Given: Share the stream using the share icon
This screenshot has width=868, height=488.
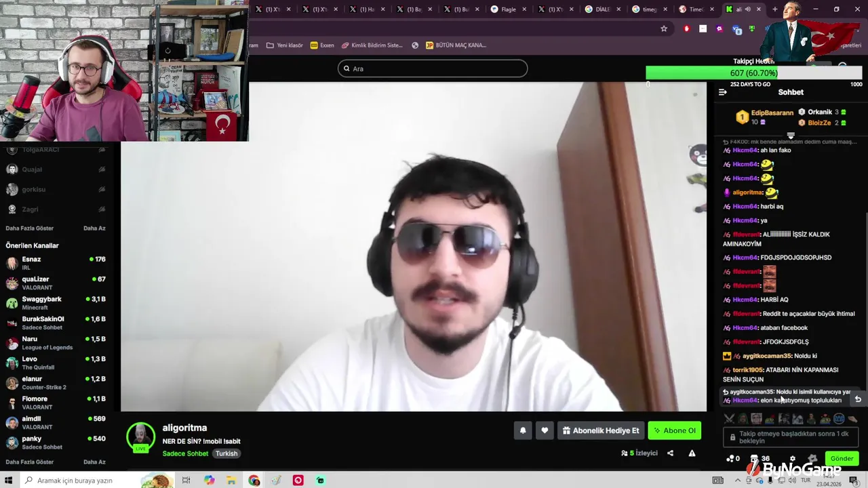Looking at the screenshot, I should coord(670,453).
